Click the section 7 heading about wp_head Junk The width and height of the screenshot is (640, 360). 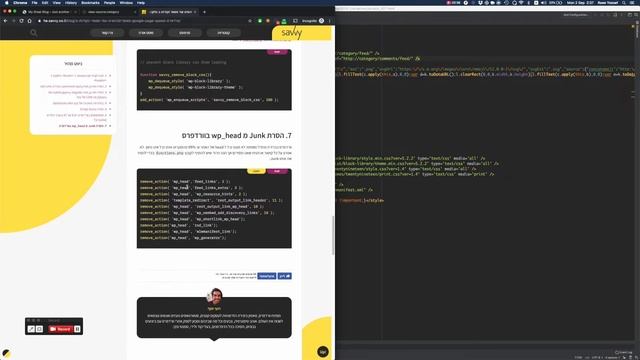coord(237,136)
